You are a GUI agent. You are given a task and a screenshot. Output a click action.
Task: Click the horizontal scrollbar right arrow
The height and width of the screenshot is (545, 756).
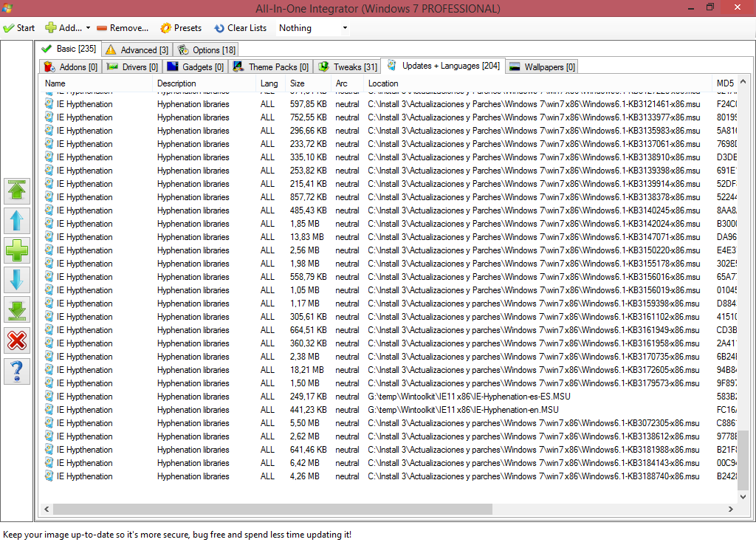[731, 509]
